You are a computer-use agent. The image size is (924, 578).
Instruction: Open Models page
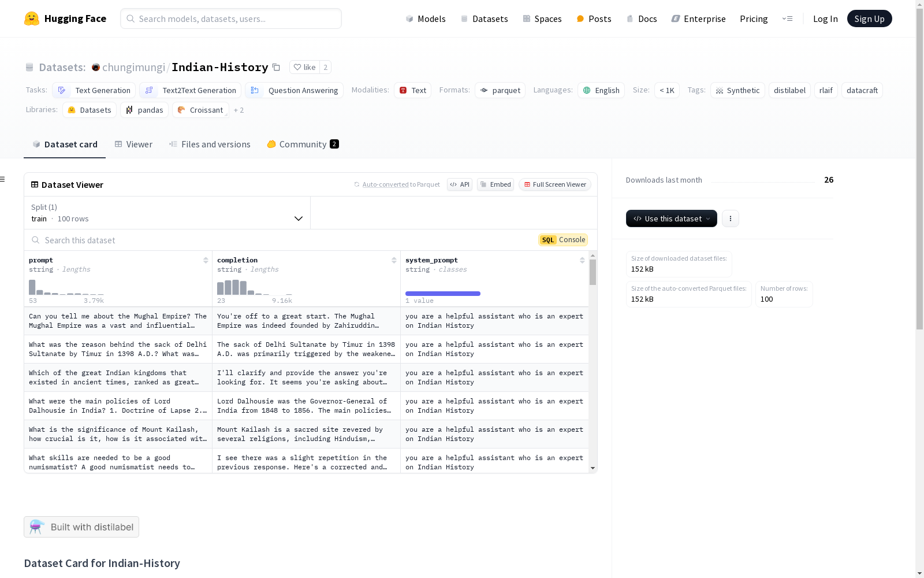[426, 18]
